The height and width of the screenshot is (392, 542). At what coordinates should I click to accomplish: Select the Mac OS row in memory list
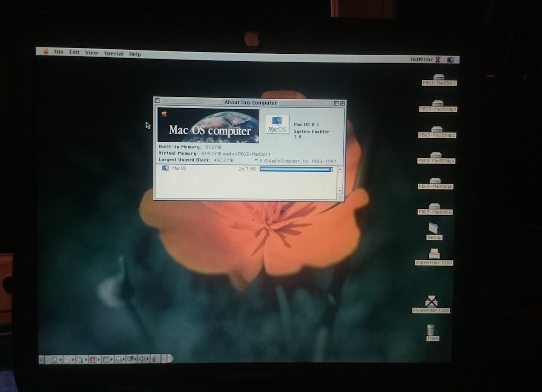coord(247,169)
